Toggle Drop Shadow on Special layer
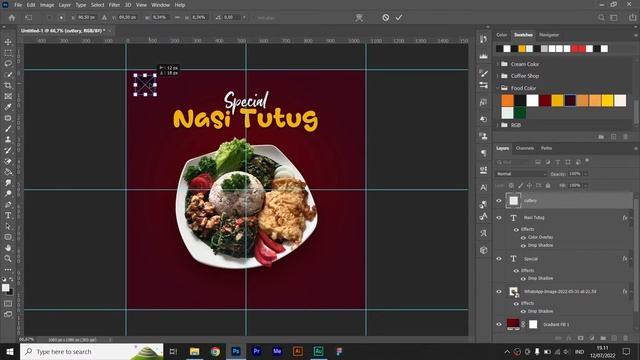 click(x=523, y=279)
